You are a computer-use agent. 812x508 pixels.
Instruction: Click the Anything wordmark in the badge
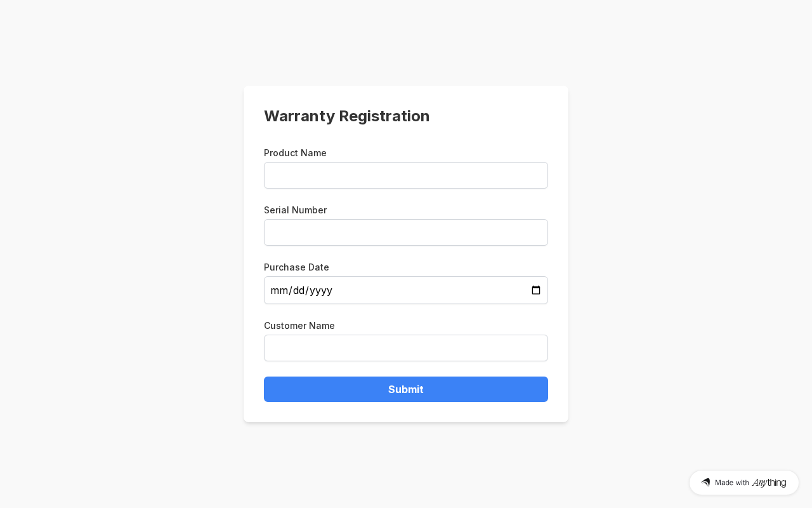pyautogui.click(x=769, y=483)
